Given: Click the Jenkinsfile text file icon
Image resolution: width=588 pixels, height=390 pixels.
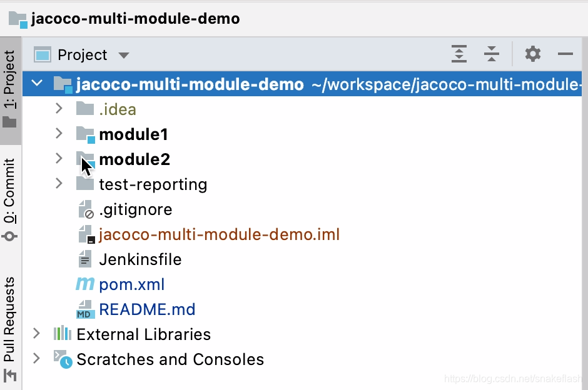Looking at the screenshot, I should [85, 259].
